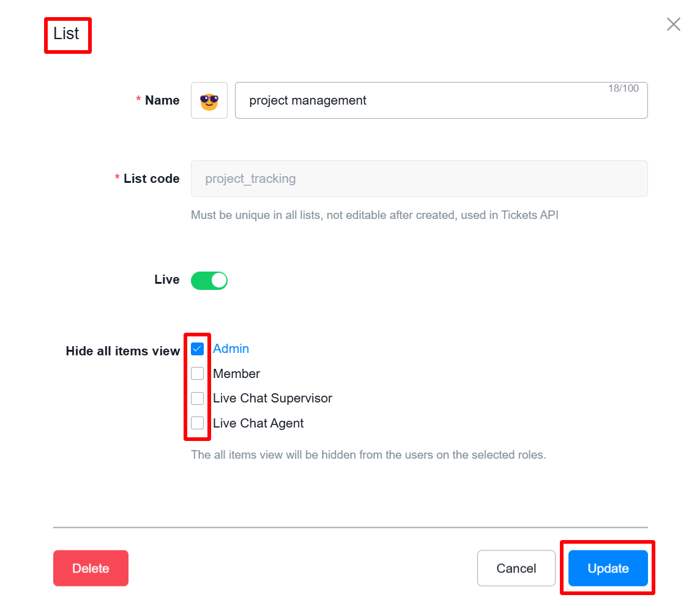Viewport: 700px width, 611px height.
Task: Open the sunglasses emoji icon picker
Action: (x=209, y=100)
